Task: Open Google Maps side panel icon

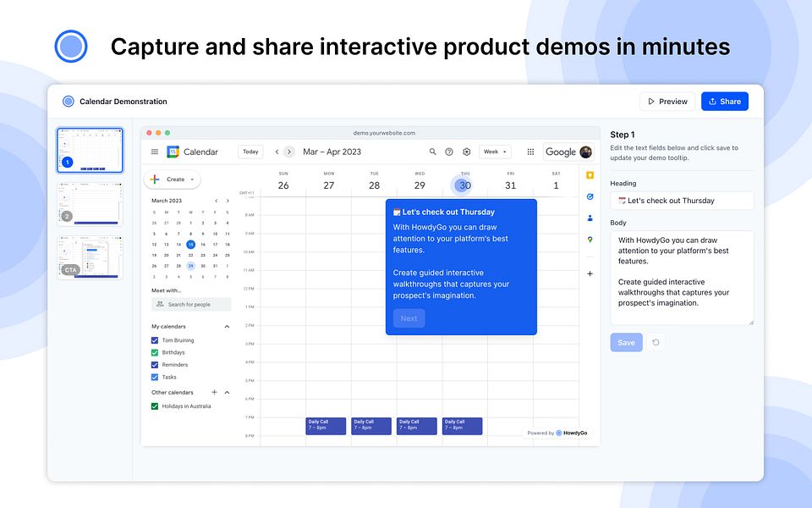Action: point(590,240)
